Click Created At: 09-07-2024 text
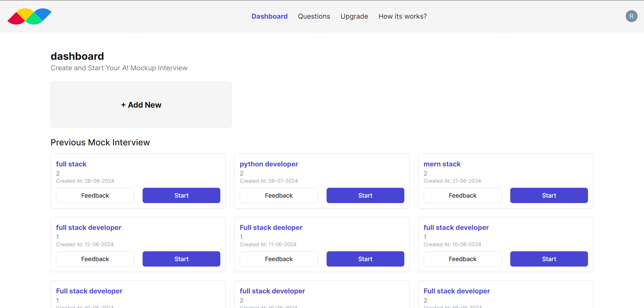Viewport: 644px width, 308px height. click(269, 181)
